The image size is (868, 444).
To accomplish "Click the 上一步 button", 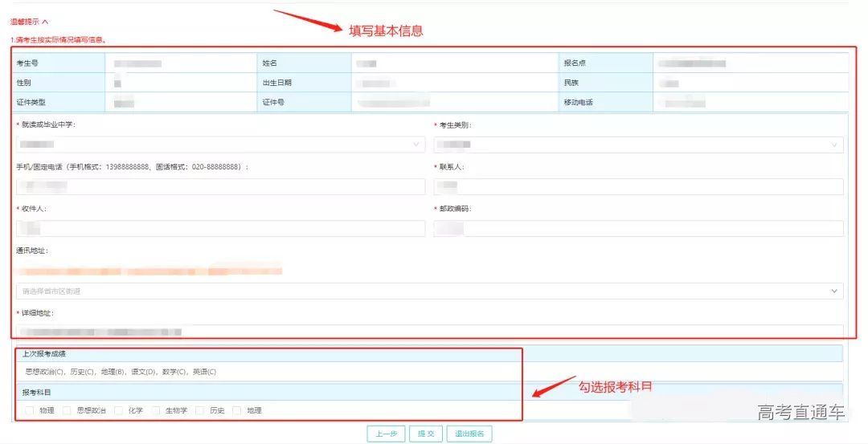I will point(386,434).
